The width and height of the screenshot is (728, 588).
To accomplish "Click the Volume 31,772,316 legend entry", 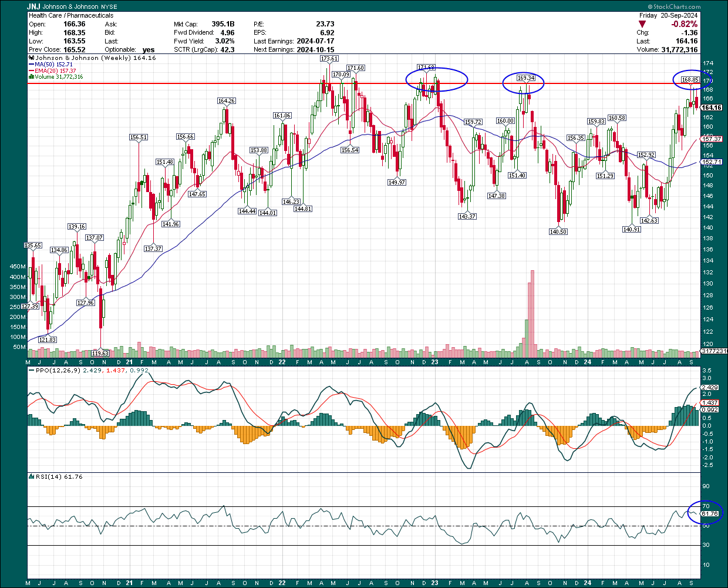I will point(56,77).
